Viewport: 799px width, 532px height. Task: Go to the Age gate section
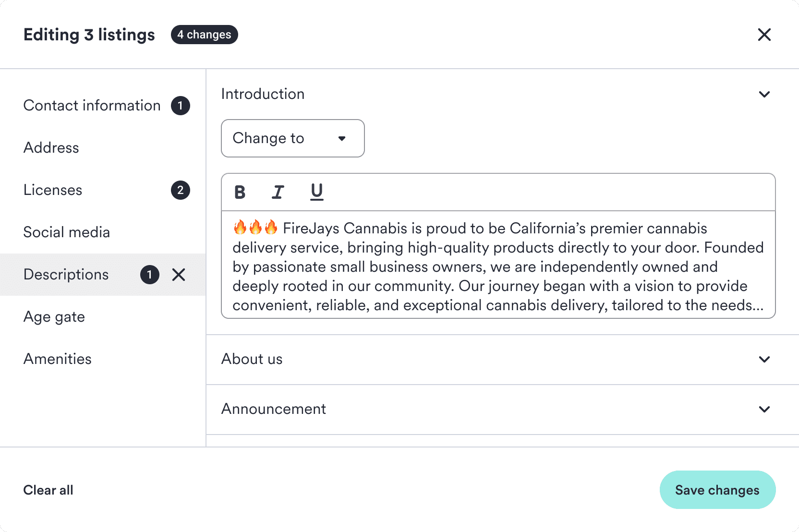click(103, 317)
